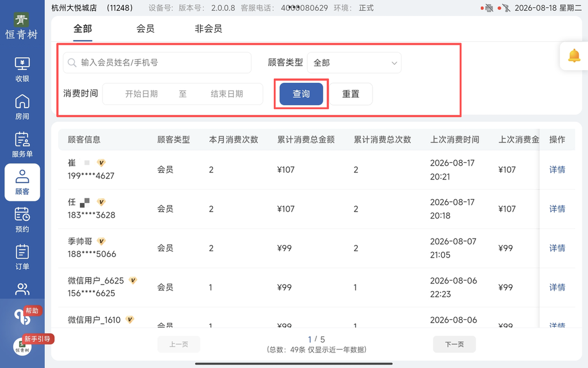Click the 顾客类型 column header in table

(173, 140)
